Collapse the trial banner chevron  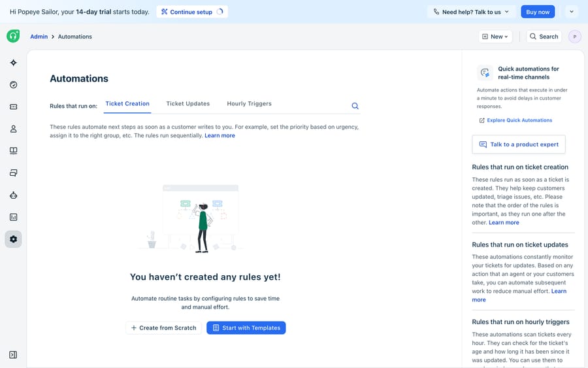click(572, 12)
